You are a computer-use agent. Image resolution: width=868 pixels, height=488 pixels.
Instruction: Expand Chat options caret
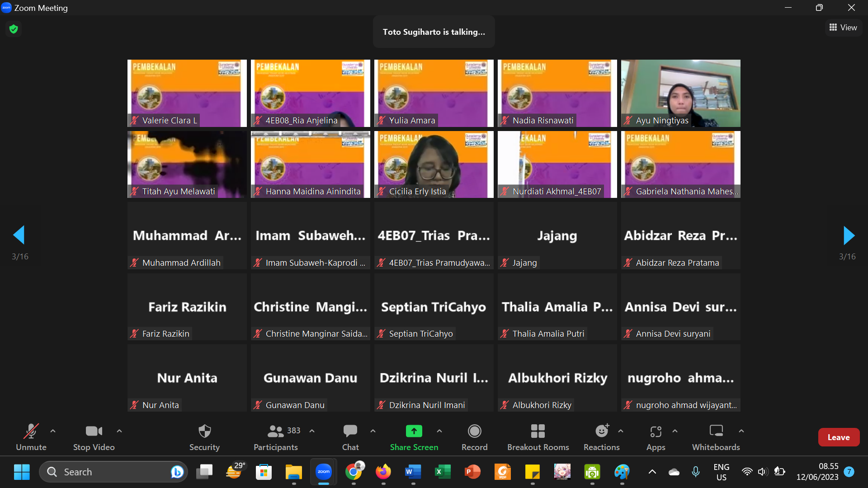[373, 431]
